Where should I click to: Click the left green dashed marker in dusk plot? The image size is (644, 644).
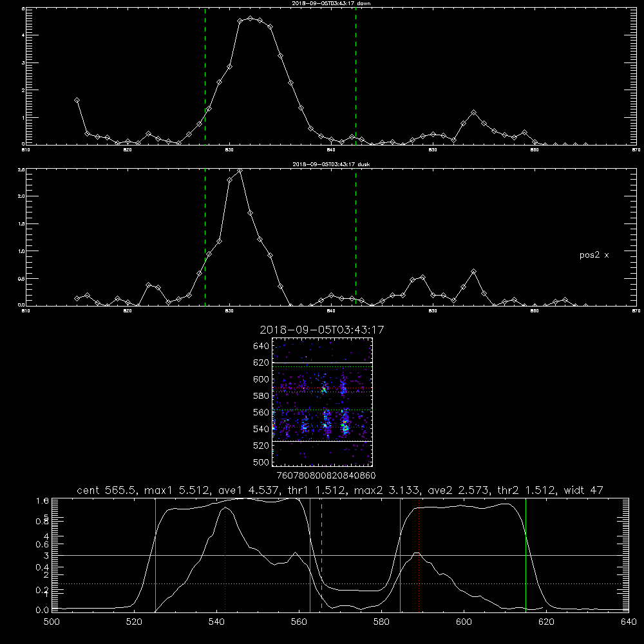click(205, 237)
